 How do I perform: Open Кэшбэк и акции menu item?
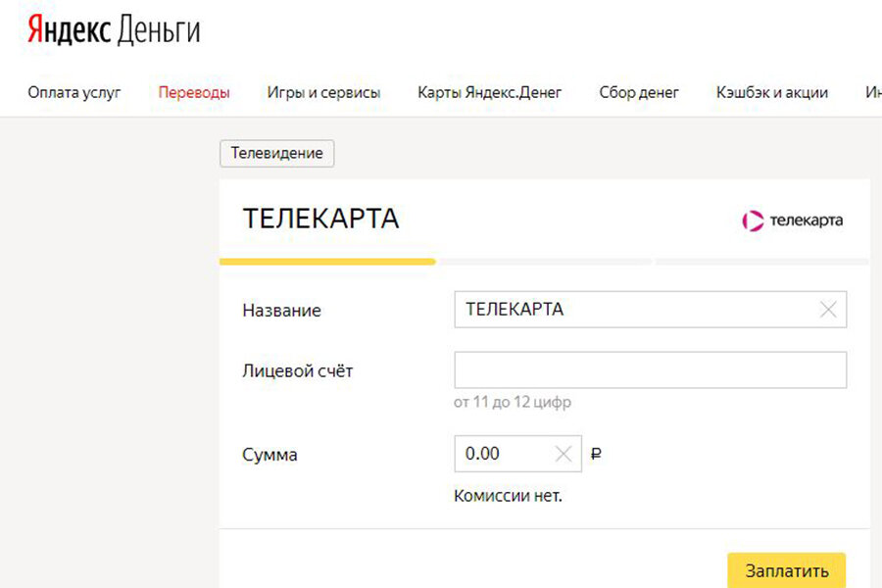(772, 92)
